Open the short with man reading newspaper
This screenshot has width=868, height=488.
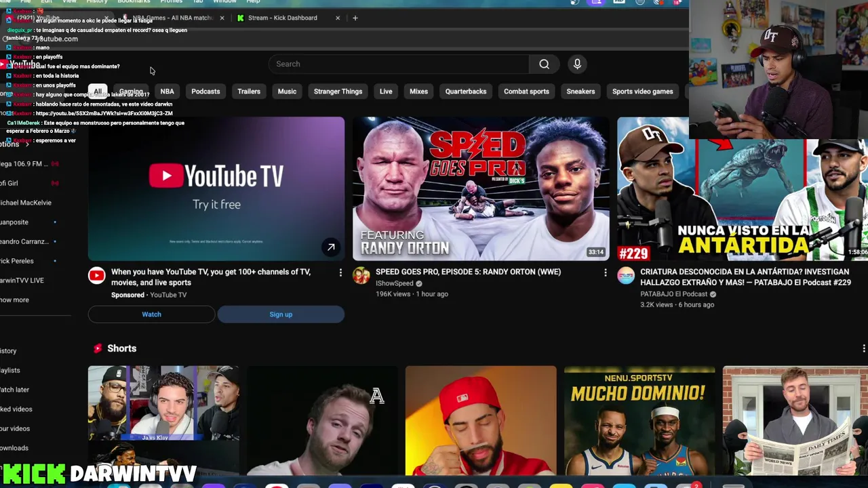tap(795, 420)
